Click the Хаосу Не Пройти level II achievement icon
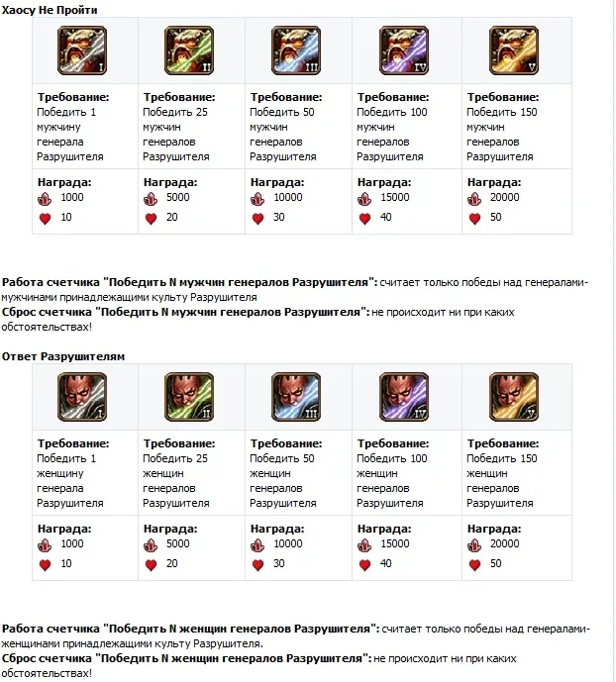 190,50
